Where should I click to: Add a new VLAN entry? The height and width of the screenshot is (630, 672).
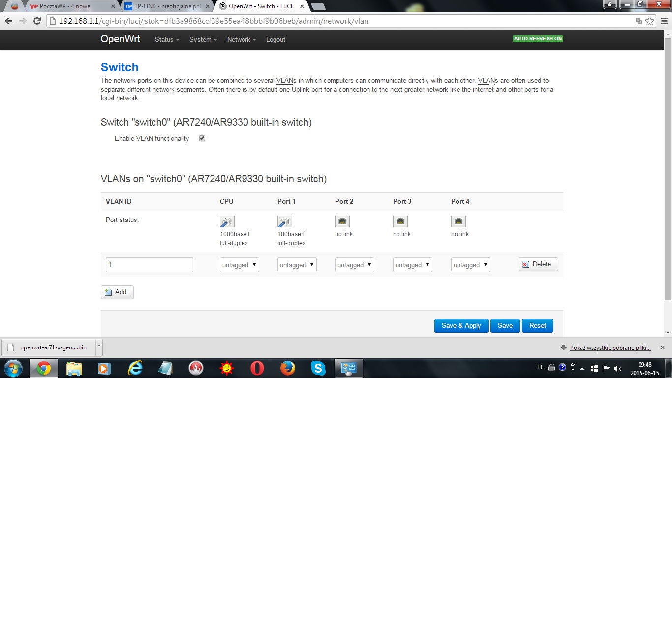tap(117, 292)
